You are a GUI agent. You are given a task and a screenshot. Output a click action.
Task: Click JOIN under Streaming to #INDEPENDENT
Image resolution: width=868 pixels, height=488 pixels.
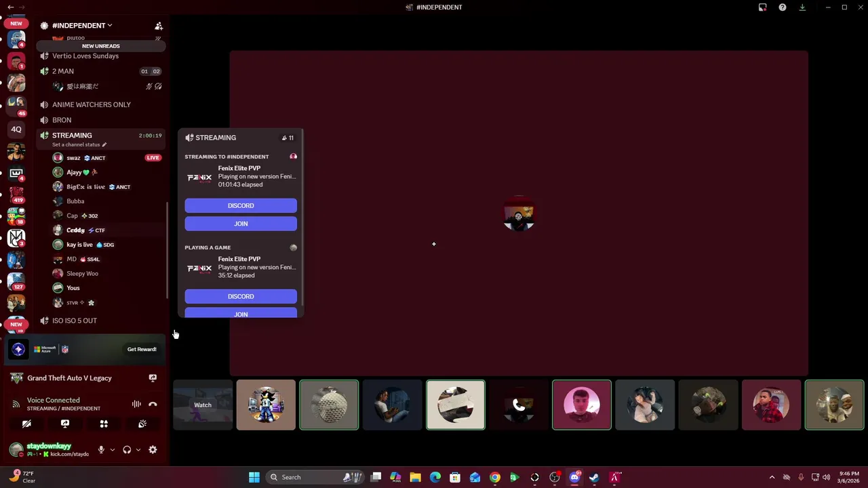pyautogui.click(x=241, y=224)
